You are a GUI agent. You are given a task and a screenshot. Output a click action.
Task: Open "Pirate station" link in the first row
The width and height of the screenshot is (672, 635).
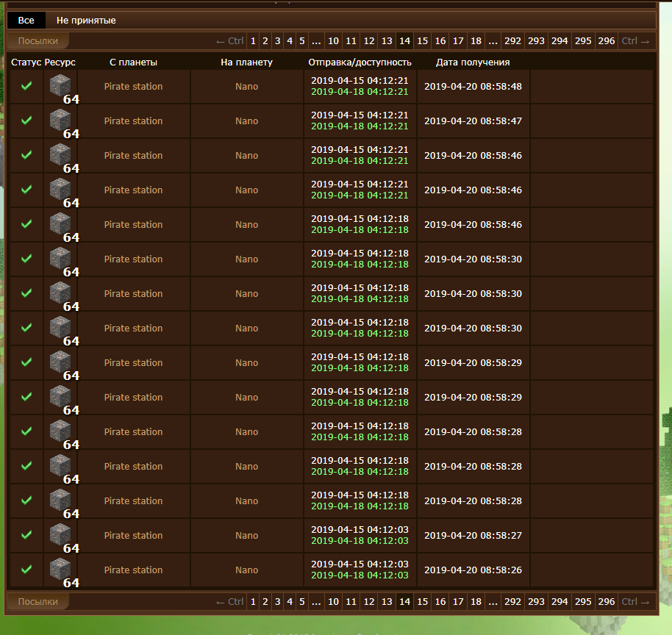[x=133, y=87]
